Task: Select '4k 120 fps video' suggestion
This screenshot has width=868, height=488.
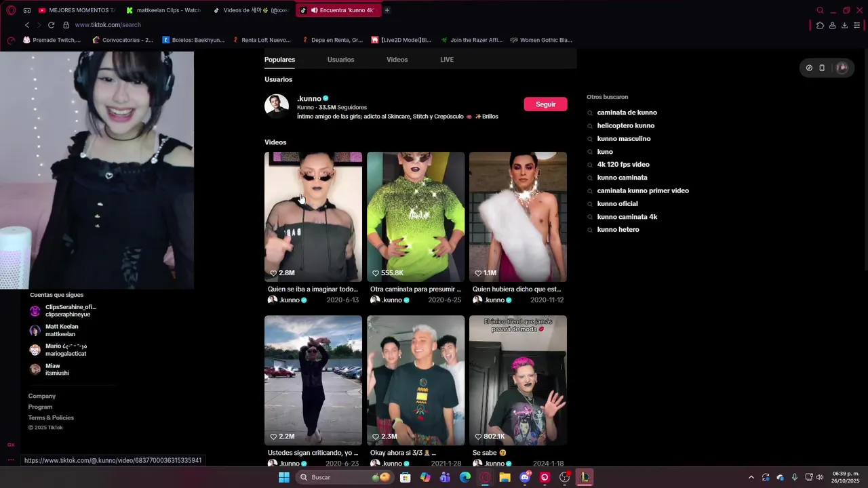Action: 623,165
